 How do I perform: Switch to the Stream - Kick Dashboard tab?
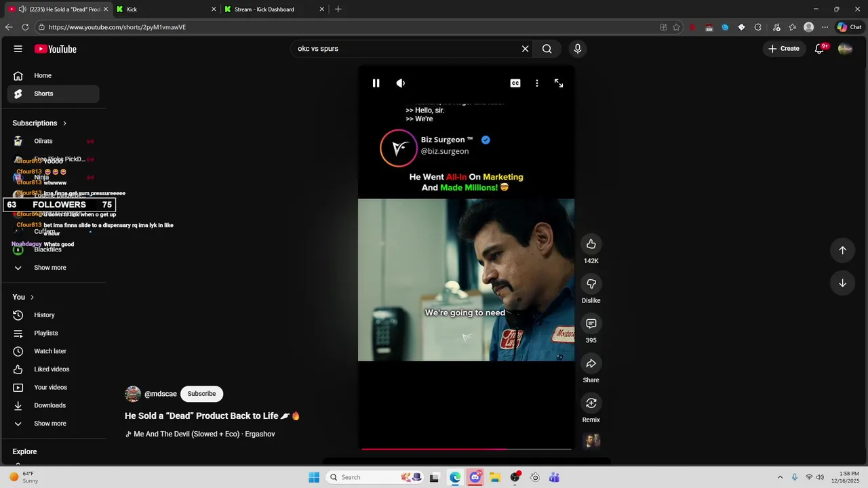pos(274,9)
